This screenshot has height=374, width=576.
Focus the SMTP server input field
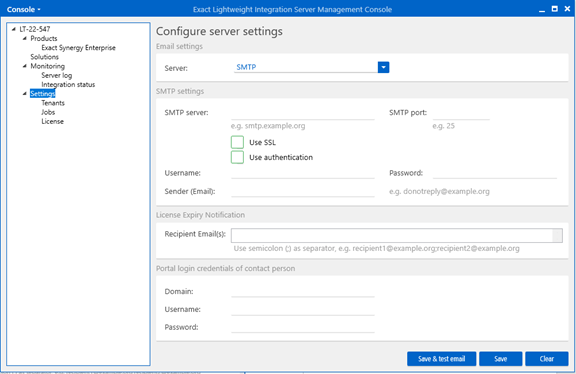click(x=303, y=113)
